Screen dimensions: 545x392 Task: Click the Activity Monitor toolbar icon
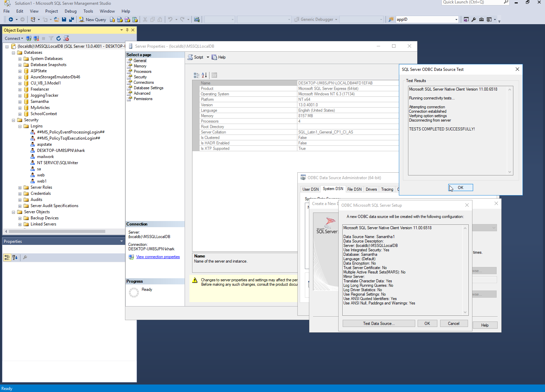pos(197,19)
